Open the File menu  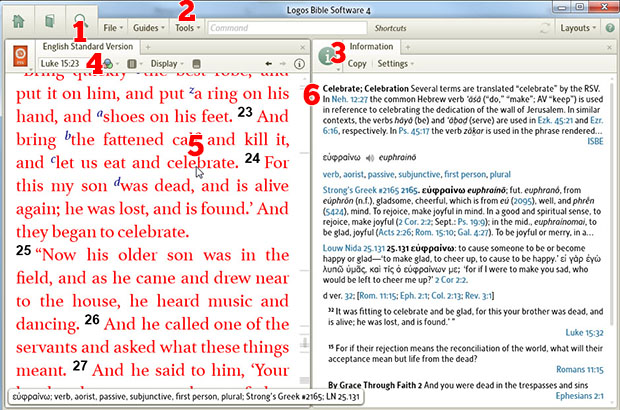click(x=113, y=28)
